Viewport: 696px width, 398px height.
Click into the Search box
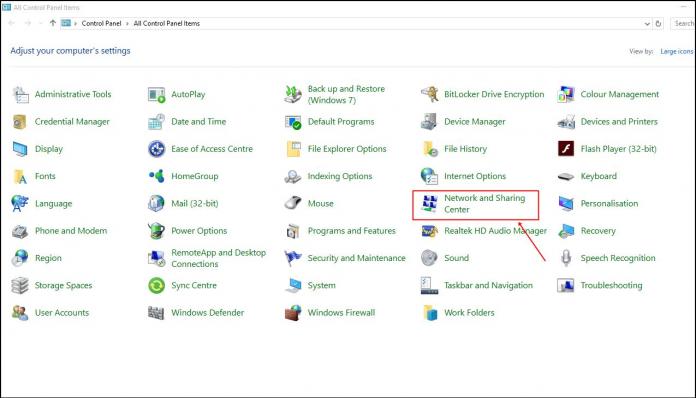683,24
